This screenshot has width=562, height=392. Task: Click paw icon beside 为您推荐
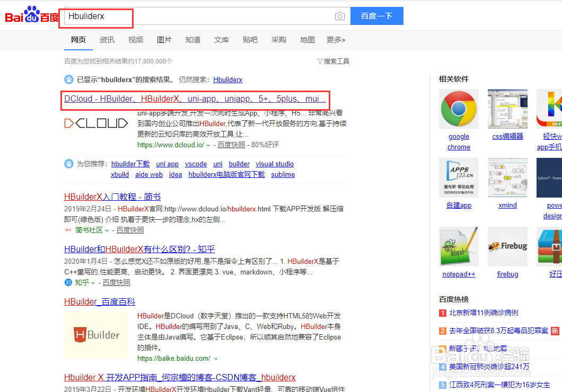coord(69,164)
